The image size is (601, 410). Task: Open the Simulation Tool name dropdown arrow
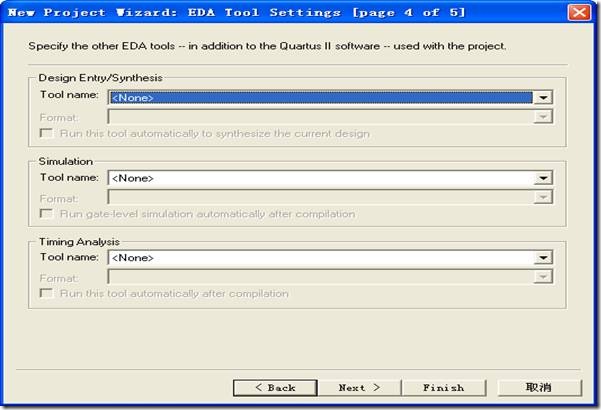pyautogui.click(x=542, y=178)
